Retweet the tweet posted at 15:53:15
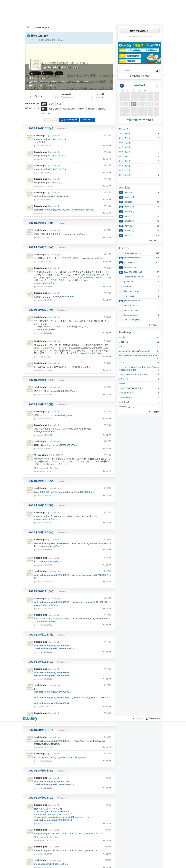The width and height of the screenshot is (186, 868). coord(107,333)
